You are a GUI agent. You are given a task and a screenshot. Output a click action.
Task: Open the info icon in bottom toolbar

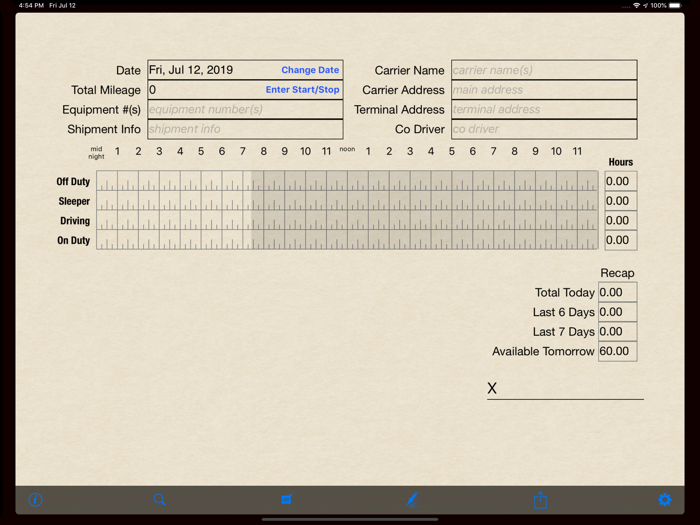(x=36, y=500)
